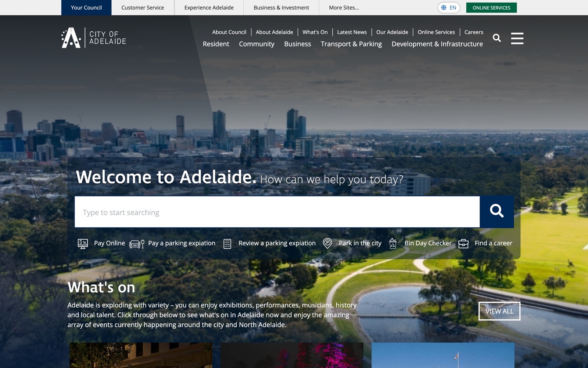Select 'Pay a parking expiation' text link

click(x=182, y=243)
